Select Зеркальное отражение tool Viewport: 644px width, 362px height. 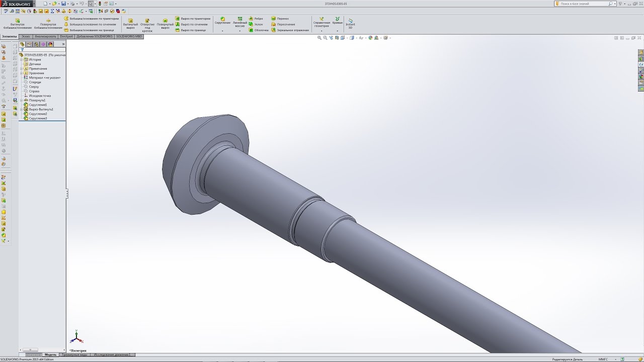290,30
